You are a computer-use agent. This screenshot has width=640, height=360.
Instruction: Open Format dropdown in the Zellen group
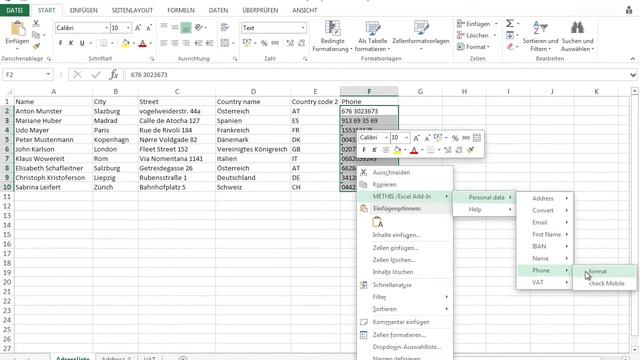(473, 47)
